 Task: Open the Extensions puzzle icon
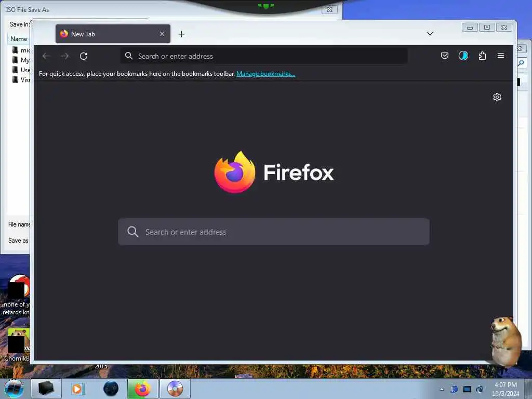coord(482,56)
